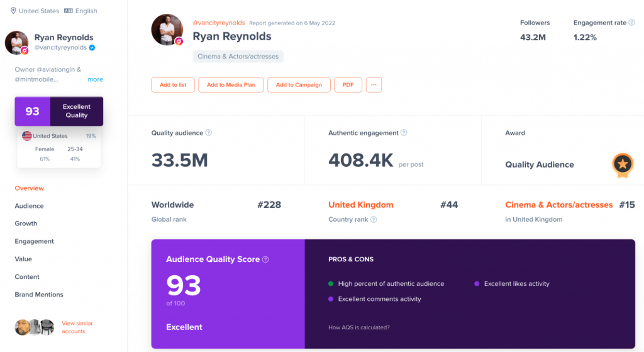Click the Report generated on 6 May 2022 text
644x352 pixels.
point(292,23)
